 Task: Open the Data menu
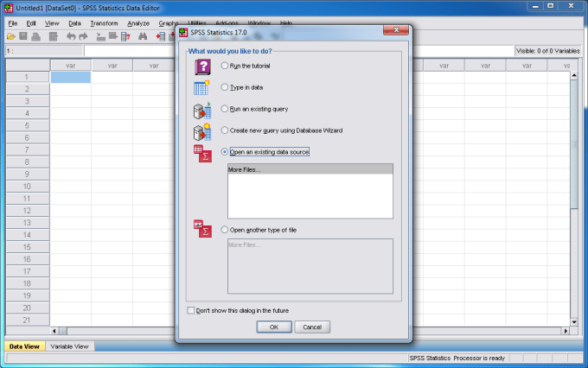(74, 23)
